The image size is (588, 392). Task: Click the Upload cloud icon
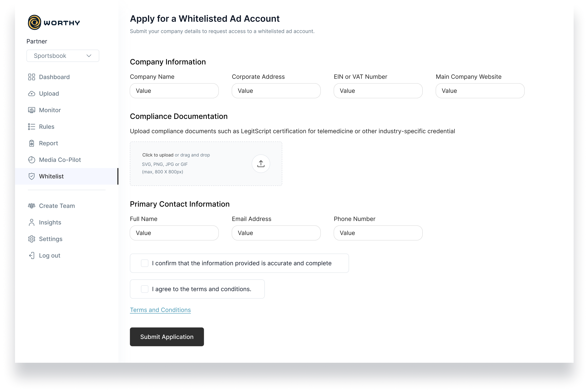coord(31,94)
